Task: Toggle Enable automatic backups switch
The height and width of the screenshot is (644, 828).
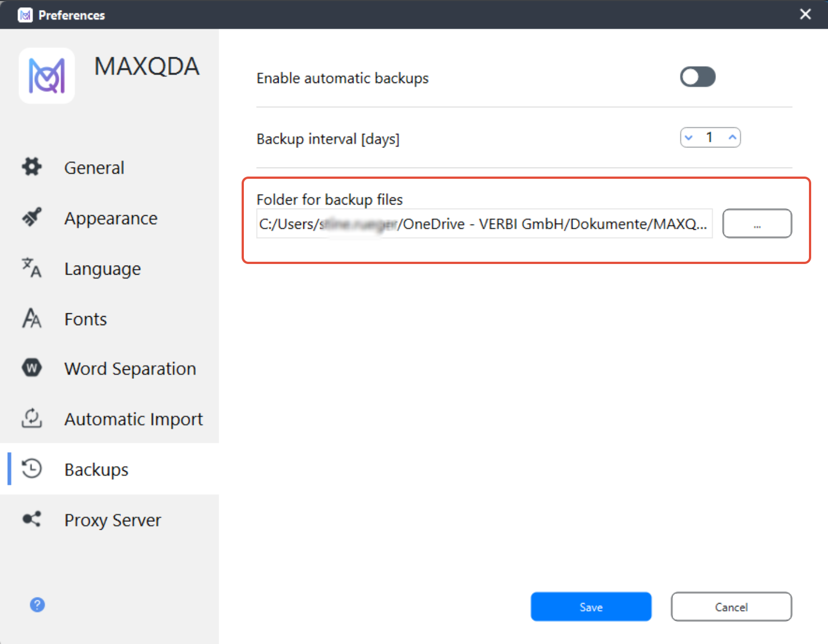Action: coord(698,77)
